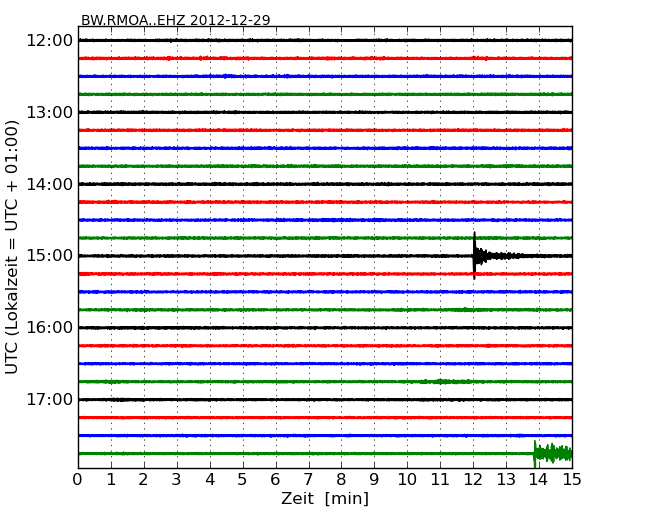
Task: Click the decaying coda after the 15:00 spike
Action: [x=500, y=256]
